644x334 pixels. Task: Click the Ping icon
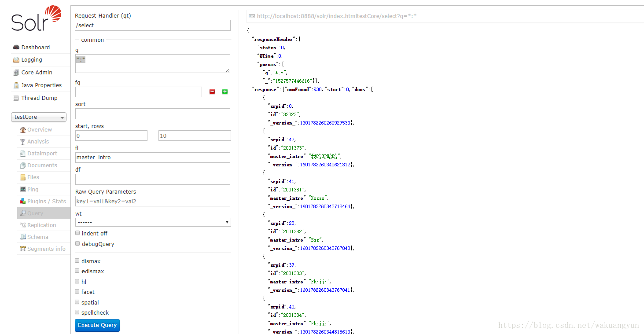[23, 189]
